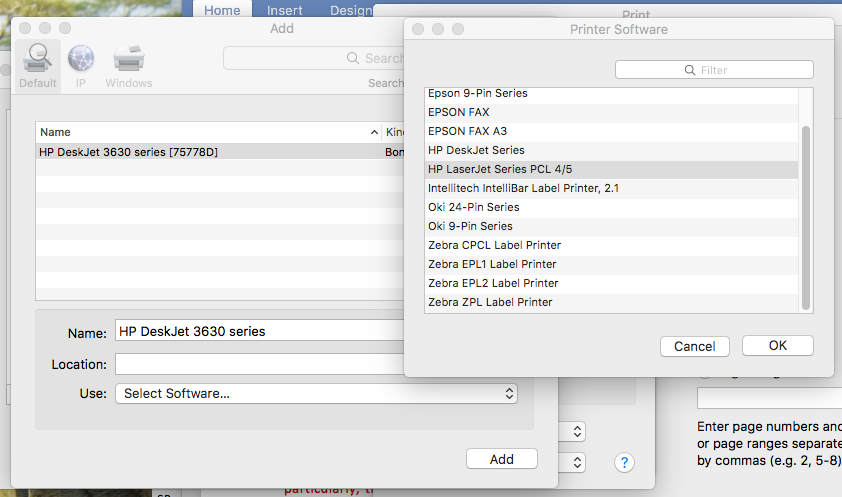Sort by the Name column header
842x497 pixels.
pos(208,132)
